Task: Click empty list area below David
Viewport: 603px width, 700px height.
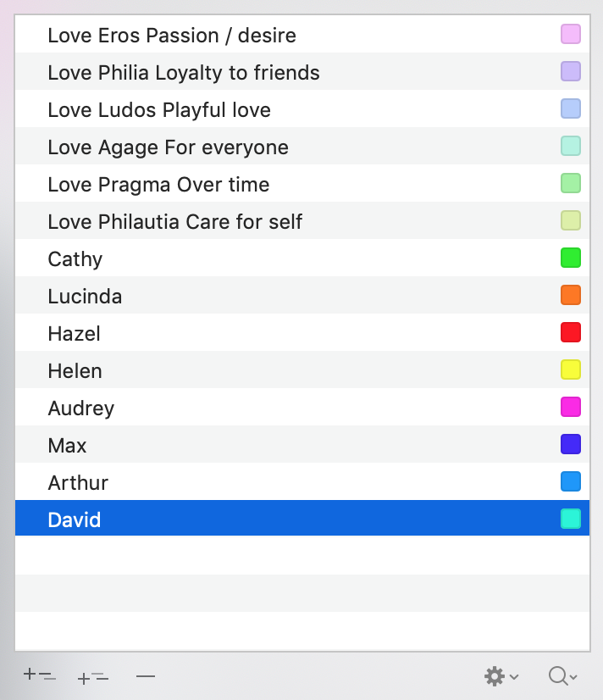Action: (302, 593)
